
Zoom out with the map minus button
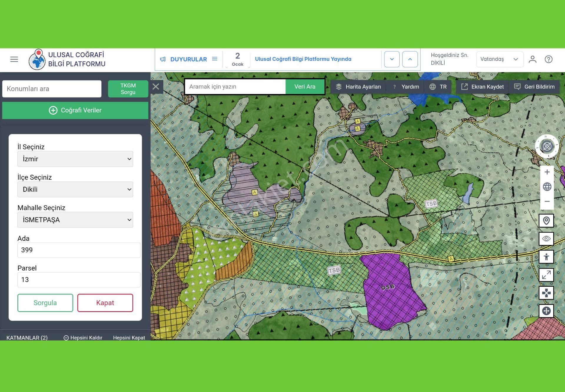547,201
